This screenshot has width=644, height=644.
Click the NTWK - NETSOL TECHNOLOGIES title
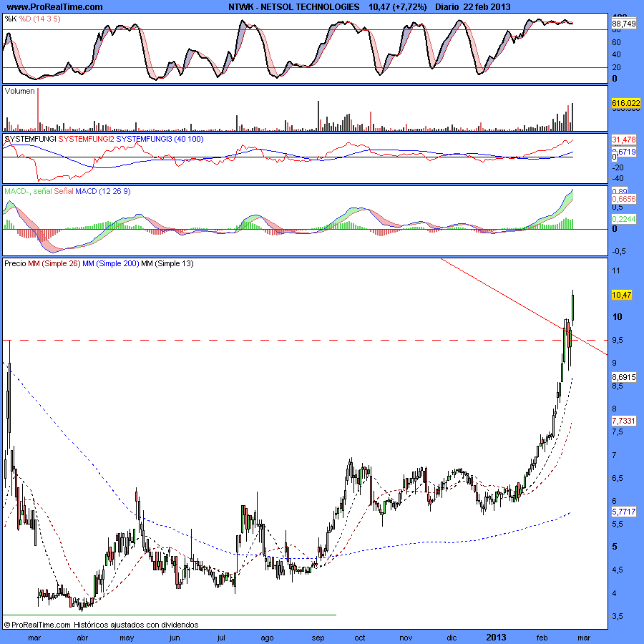coord(293,7)
